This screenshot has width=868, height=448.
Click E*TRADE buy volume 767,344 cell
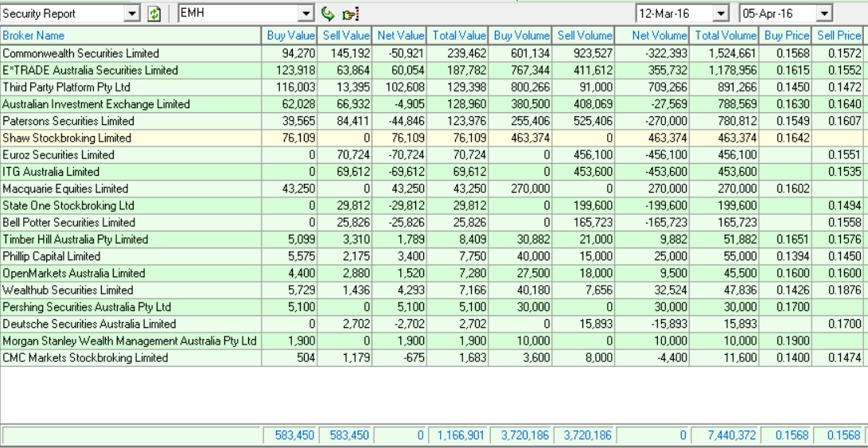click(x=520, y=70)
